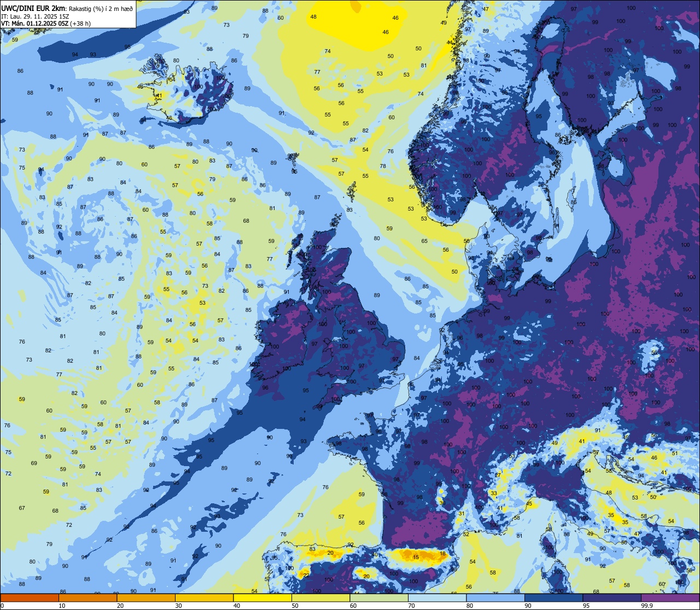This screenshot has height=610, width=700.
Task: Click the '33' humidity value in the Alps
Action: [494, 493]
